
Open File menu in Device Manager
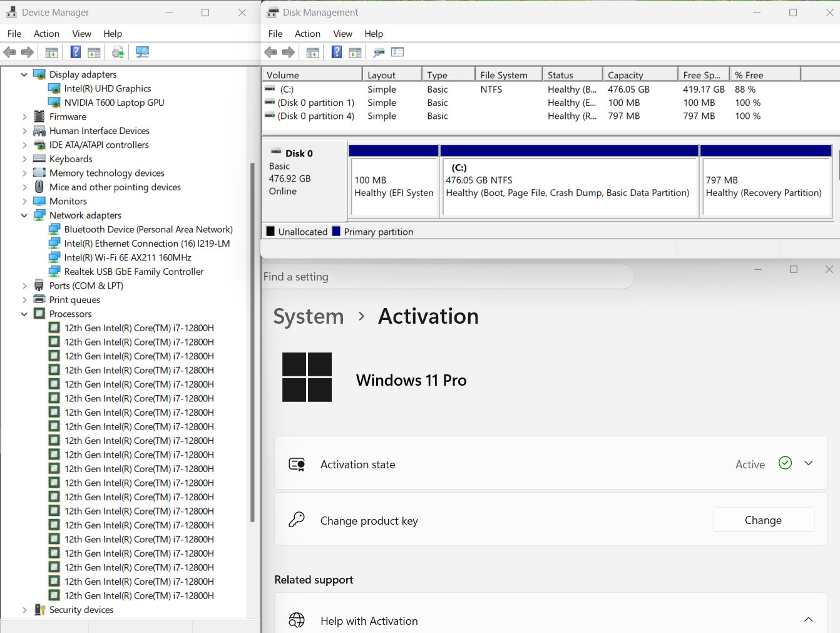pyautogui.click(x=14, y=34)
